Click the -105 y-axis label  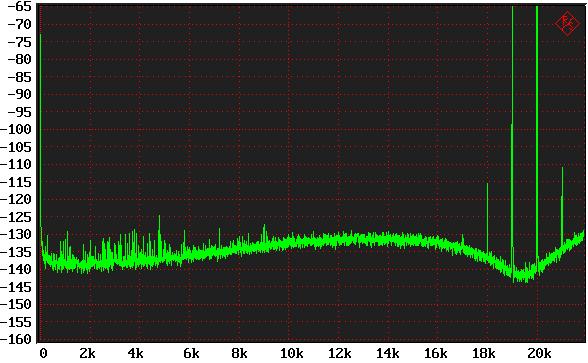(16, 147)
